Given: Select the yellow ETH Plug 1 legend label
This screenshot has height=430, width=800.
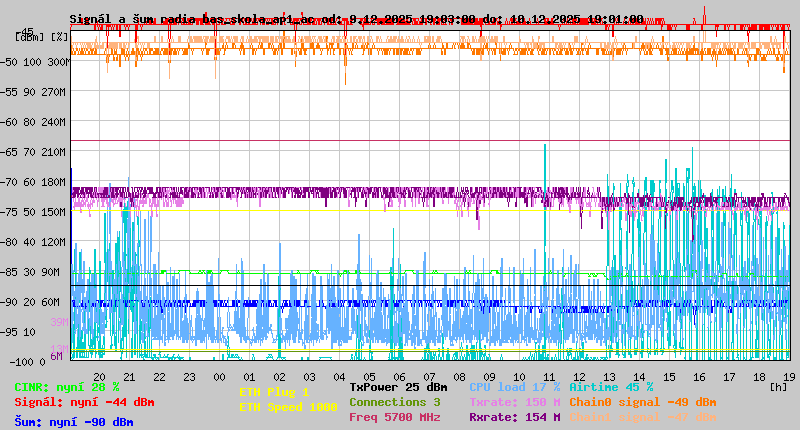Looking at the screenshot, I should pos(275,392).
